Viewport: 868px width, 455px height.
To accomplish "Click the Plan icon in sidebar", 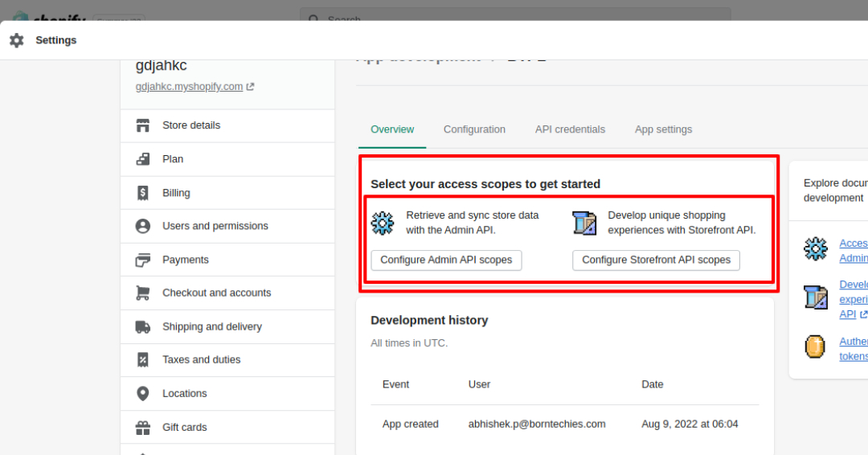I will point(143,159).
